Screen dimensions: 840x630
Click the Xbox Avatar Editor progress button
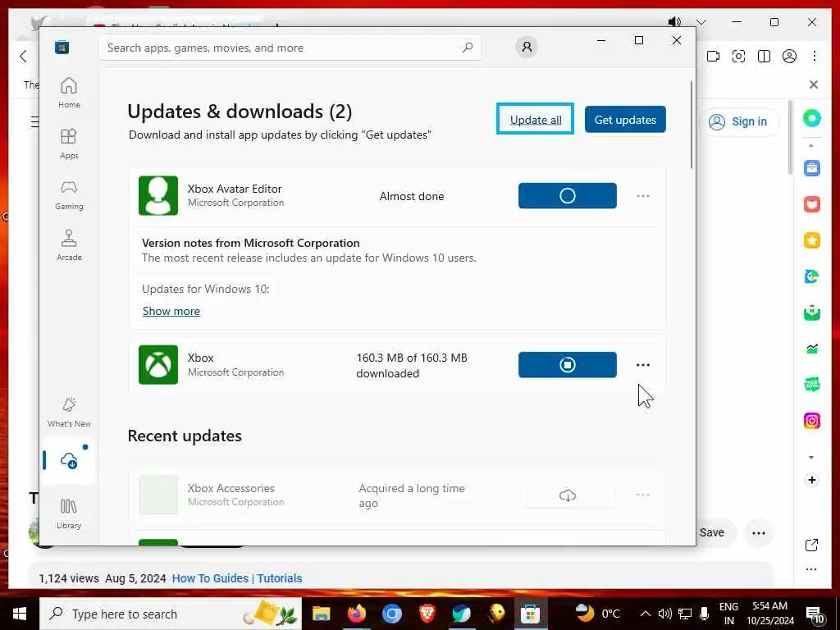568,195
